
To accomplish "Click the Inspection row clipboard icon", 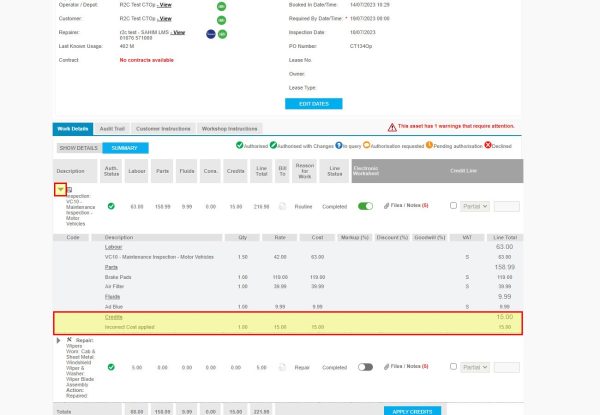I will tap(69, 190).
